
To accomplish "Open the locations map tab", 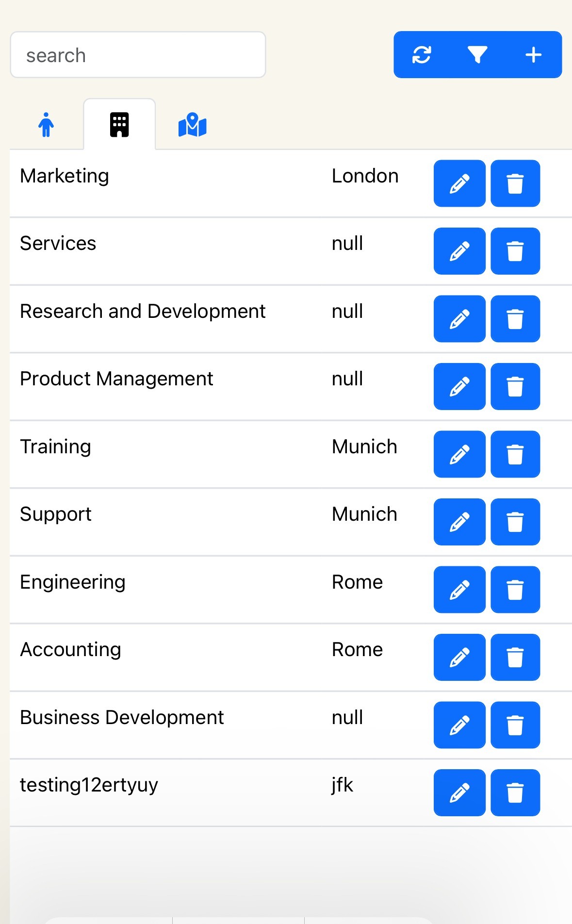I will 193,125.
